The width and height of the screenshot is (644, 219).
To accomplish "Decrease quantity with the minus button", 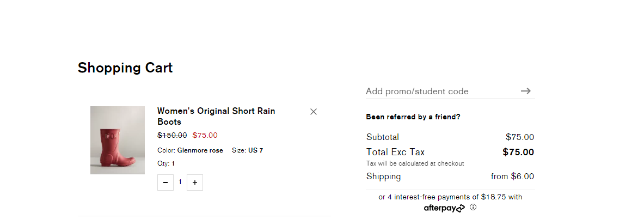I will [165, 182].
